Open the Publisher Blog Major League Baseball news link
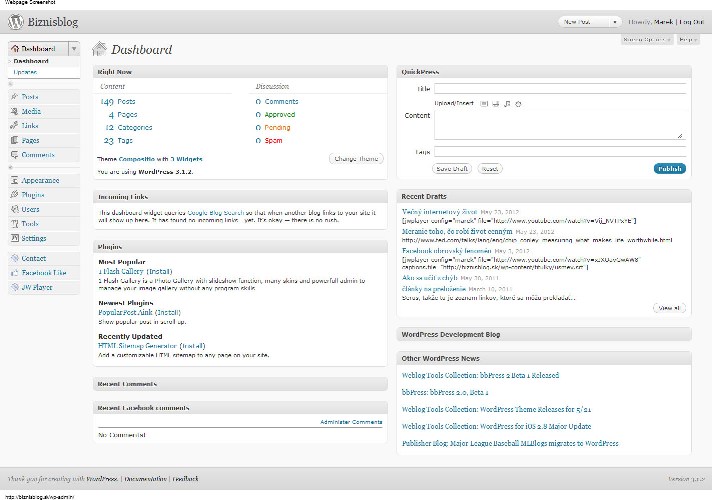Viewport: 712px width, 500px height. (x=510, y=443)
